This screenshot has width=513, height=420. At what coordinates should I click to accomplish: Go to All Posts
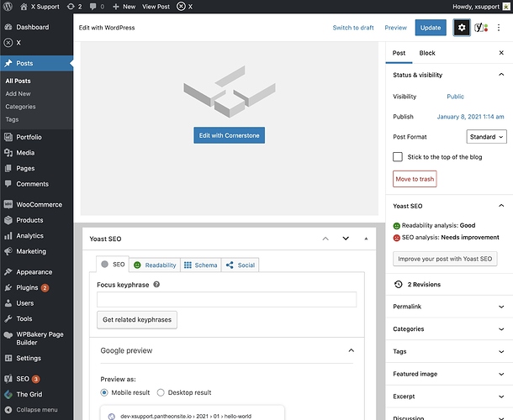click(x=18, y=81)
